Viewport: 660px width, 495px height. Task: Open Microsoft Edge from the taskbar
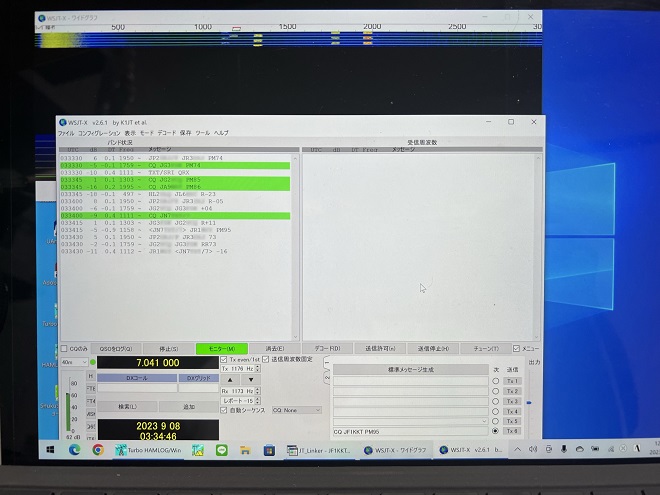pos(75,450)
